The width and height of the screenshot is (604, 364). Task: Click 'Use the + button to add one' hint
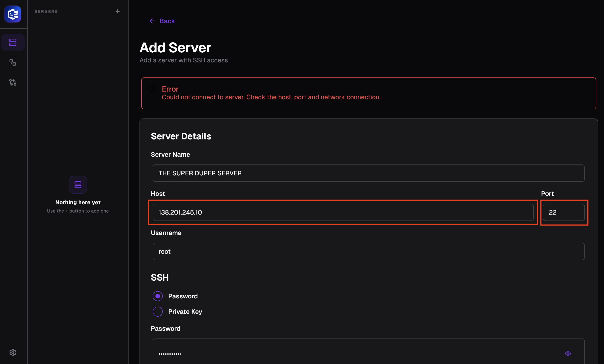78,211
